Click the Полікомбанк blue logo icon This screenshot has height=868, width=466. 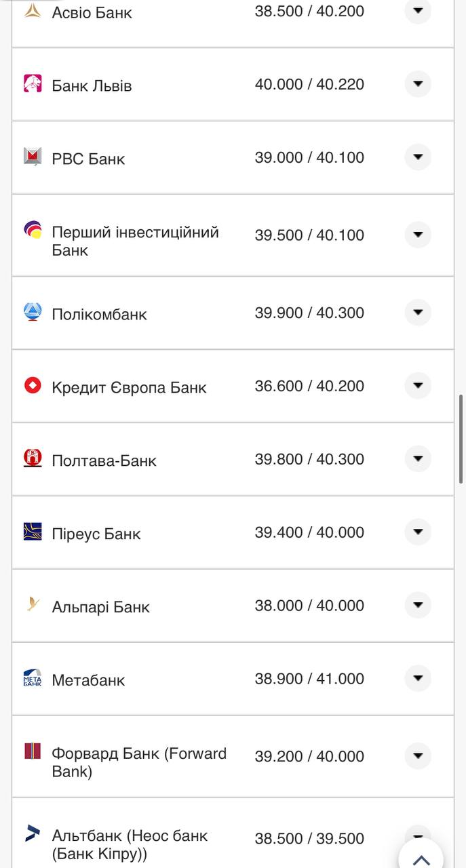click(x=33, y=312)
